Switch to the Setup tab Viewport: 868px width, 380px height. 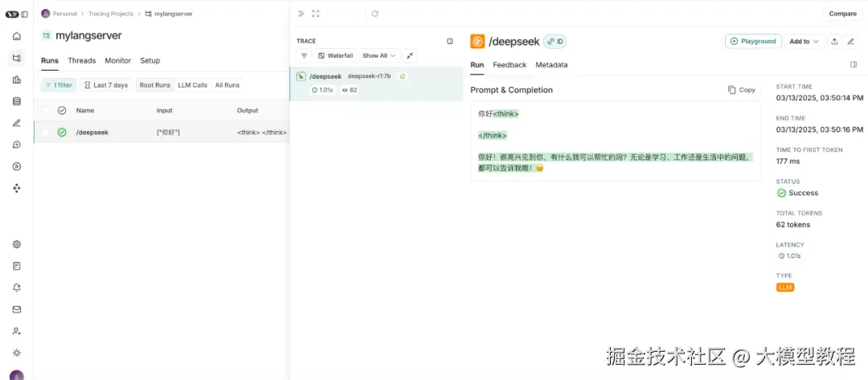pos(150,61)
